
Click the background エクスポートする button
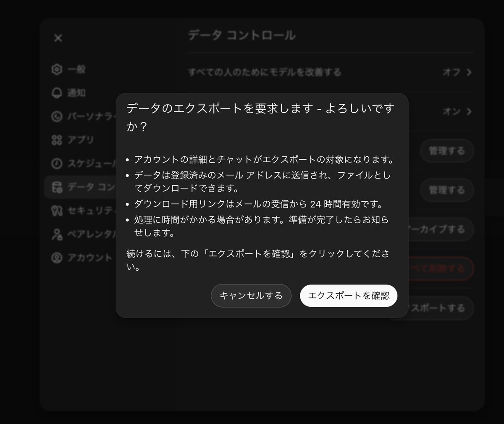(441, 308)
